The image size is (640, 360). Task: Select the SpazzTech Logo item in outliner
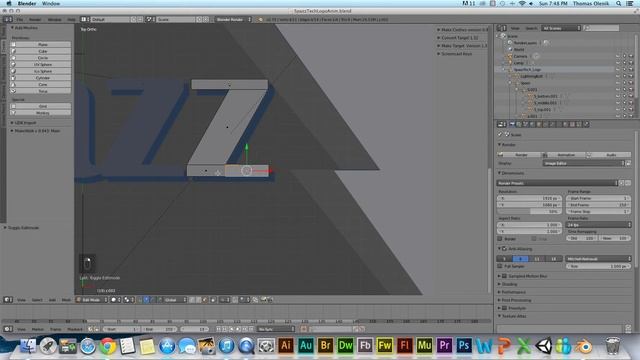coord(527,69)
